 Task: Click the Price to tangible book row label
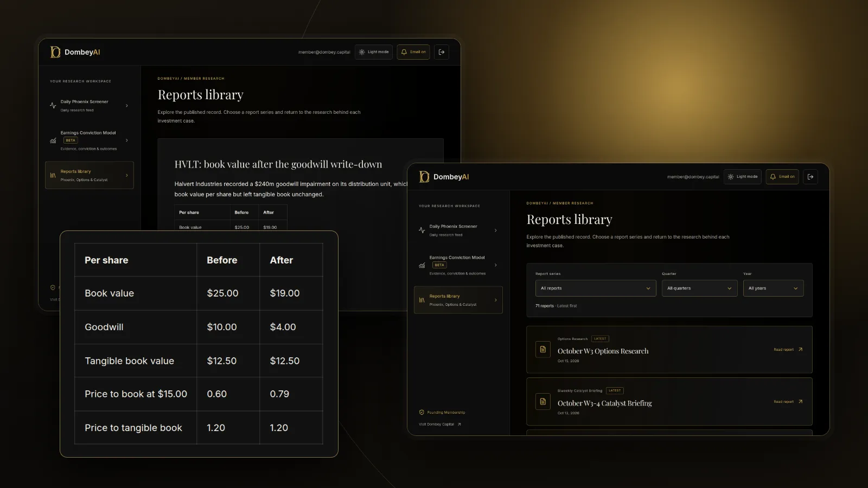coord(133,428)
